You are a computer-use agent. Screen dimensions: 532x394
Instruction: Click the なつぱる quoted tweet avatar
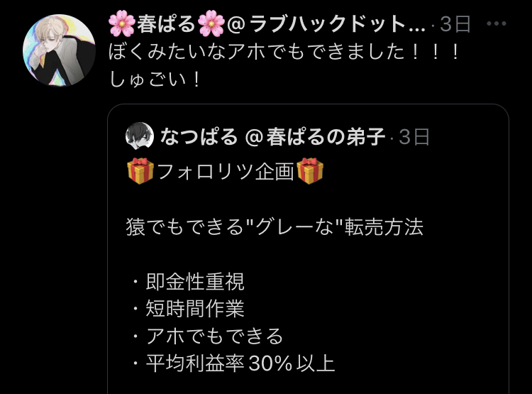[140, 136]
